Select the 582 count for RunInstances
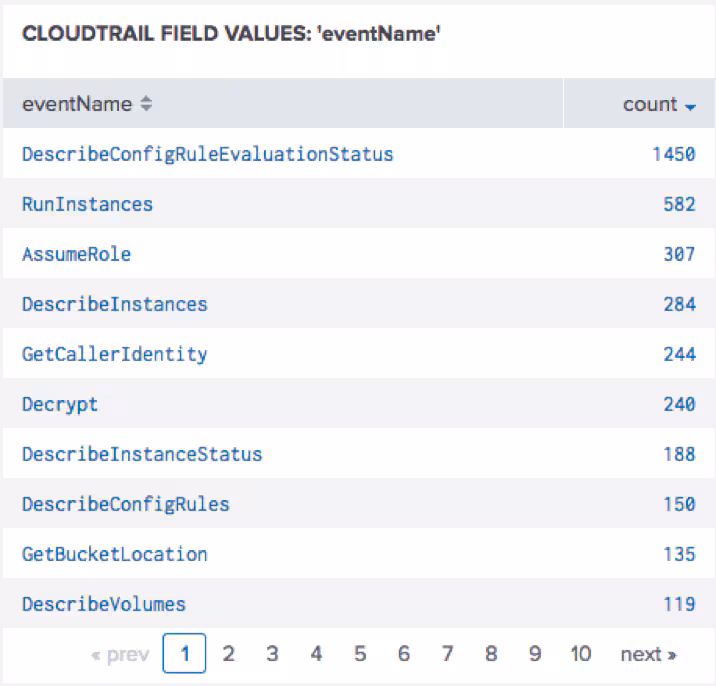 tap(678, 204)
